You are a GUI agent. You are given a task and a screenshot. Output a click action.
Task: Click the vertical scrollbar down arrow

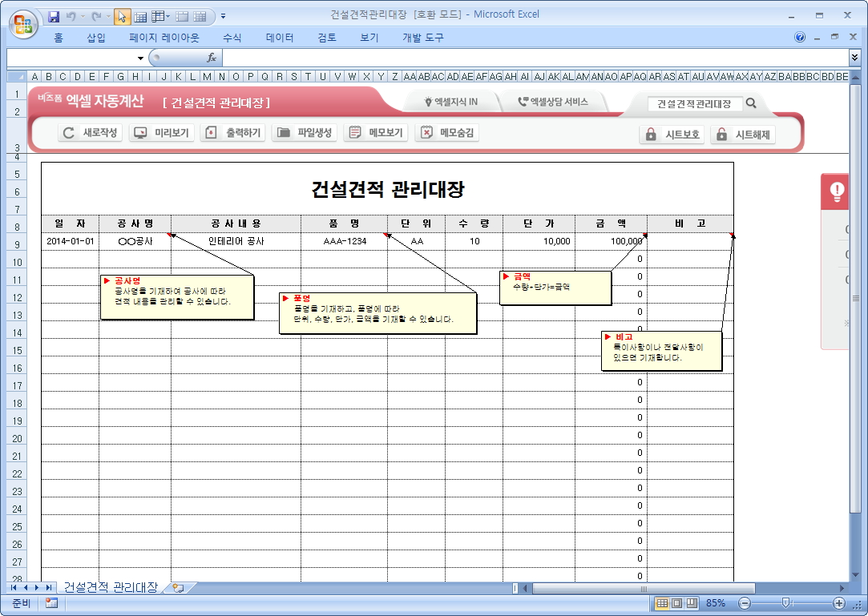click(x=855, y=575)
